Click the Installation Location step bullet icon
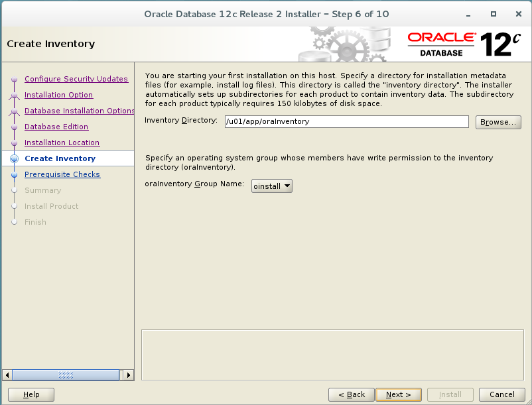The height and width of the screenshot is (405, 532). coord(14,143)
